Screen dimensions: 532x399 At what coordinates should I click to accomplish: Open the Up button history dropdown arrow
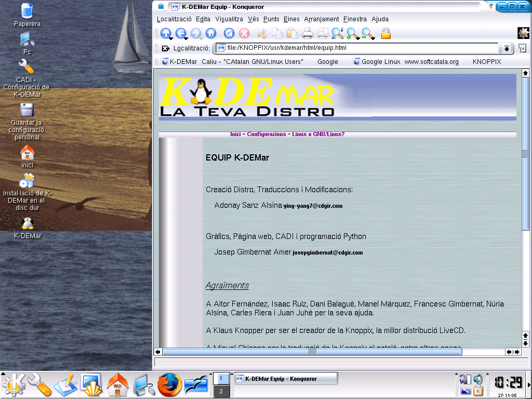point(171,38)
